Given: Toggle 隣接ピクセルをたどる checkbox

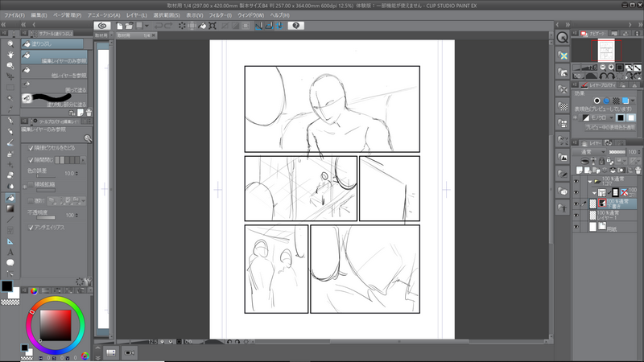Looking at the screenshot, I should tap(31, 148).
